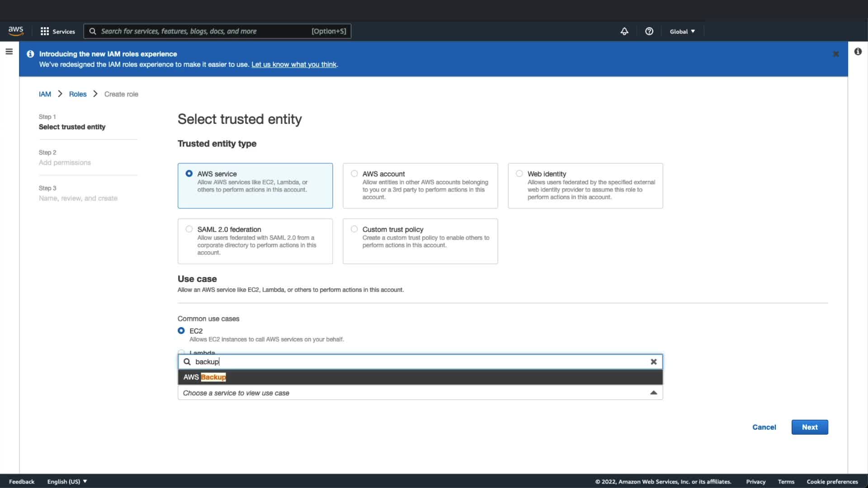Choose SAML 2.0 federation entity type
The image size is (868, 488).
click(x=189, y=229)
